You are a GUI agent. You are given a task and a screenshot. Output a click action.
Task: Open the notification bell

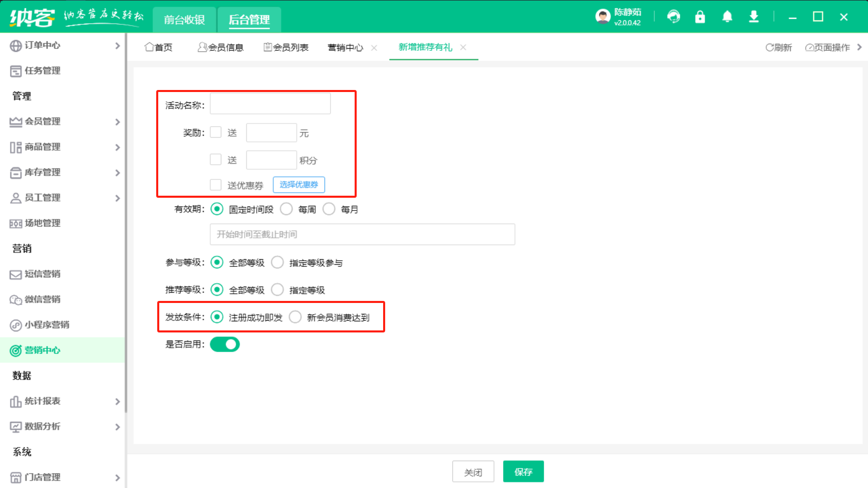tap(727, 17)
